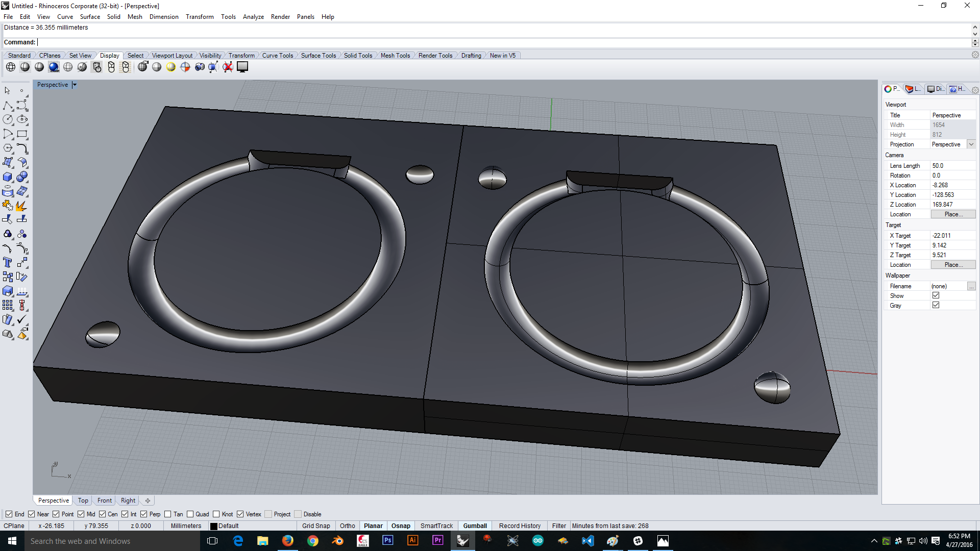Edit the Lens Length value field
This screenshot has height=551, width=980.
click(952, 166)
